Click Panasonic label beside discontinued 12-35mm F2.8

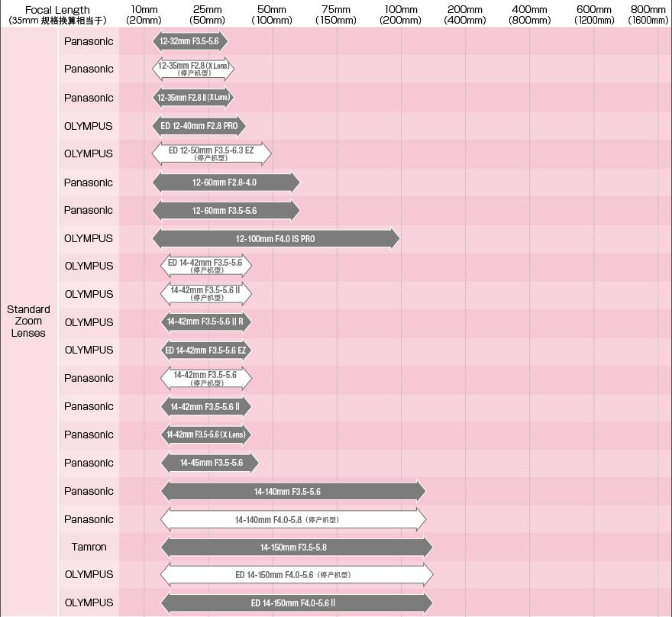pyautogui.click(x=89, y=69)
